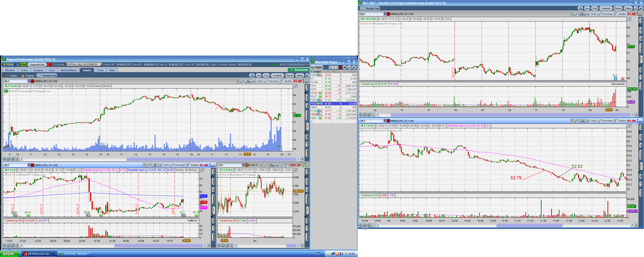Viewport: 644px width, 257px height.
Task: Select the FLIR row in Watchlist
Action: [x=334, y=93]
